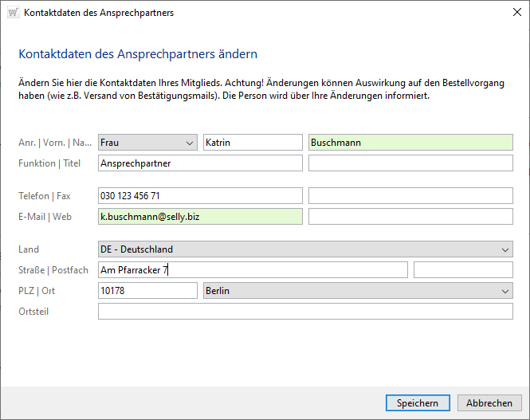This screenshot has height=420, width=530.
Task: Click the empty Fax input field
Action: (410, 195)
